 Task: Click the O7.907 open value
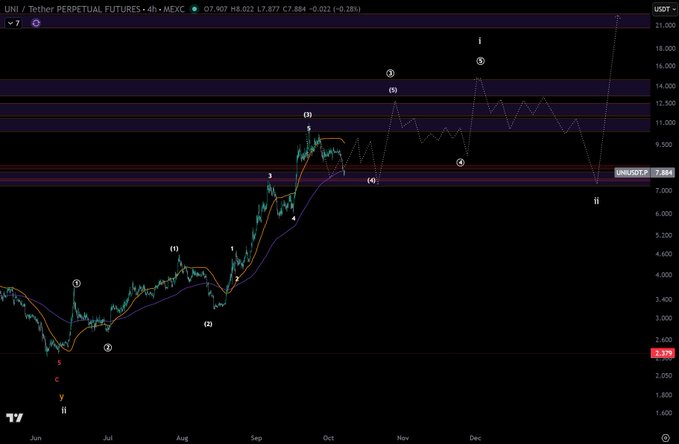214,9
